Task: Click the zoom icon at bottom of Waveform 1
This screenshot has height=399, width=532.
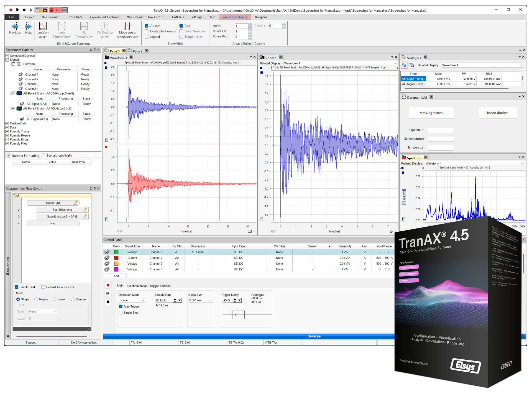Action: tap(119, 231)
